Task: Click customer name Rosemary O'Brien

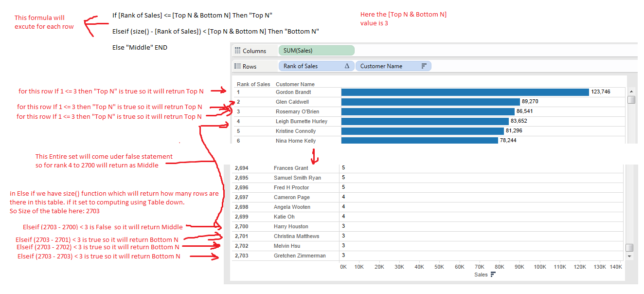Action: (296, 111)
